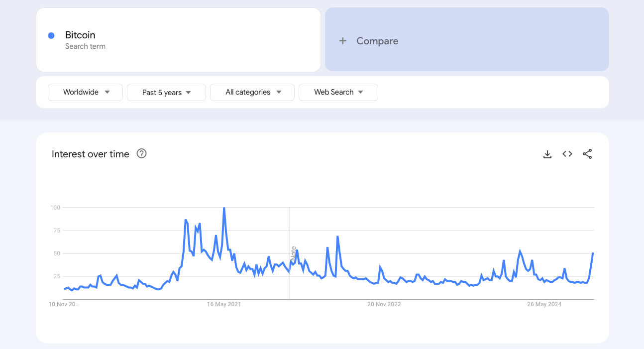The width and height of the screenshot is (644, 349).
Task: Click the blue Bitcoin color dot
Action: point(51,35)
